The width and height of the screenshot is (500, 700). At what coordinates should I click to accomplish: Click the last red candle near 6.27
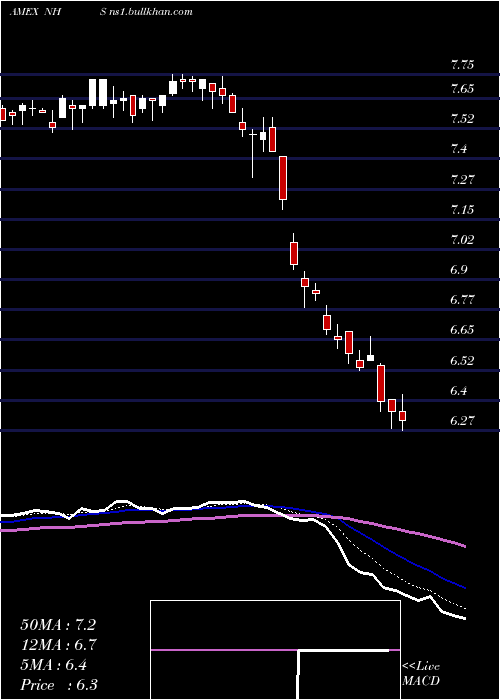tap(403, 416)
